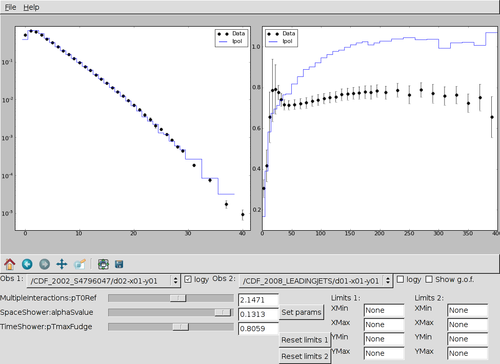The image size is (500, 364).
Task: Open the File menu
Action: coord(10,7)
